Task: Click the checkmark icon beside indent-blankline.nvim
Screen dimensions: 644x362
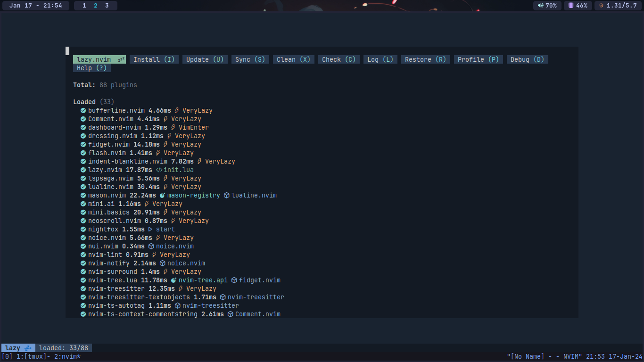Action: [x=83, y=161]
